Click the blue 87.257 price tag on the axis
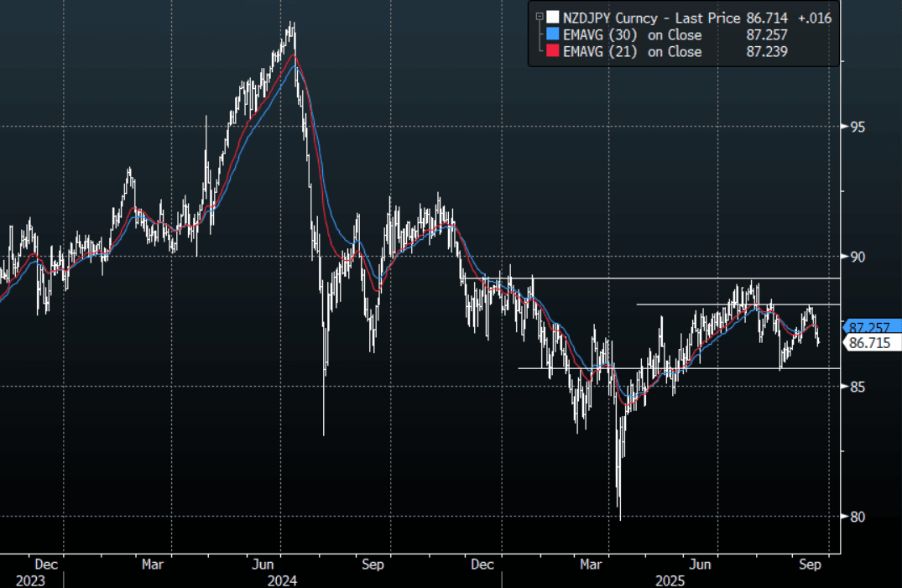 (x=869, y=327)
